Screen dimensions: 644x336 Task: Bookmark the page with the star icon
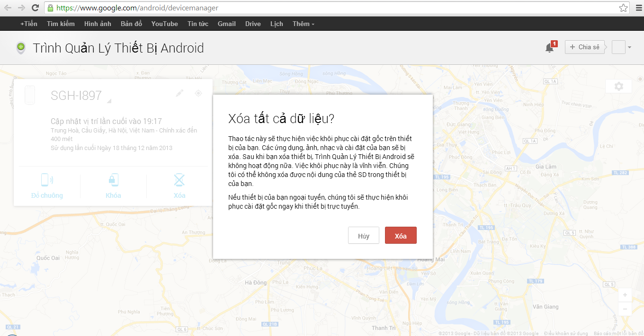coord(624,8)
